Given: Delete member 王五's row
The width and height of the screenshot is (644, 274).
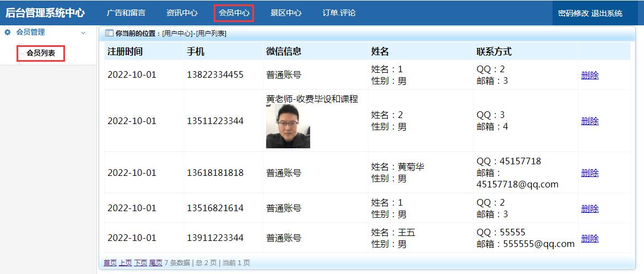Looking at the screenshot, I should [x=590, y=238].
